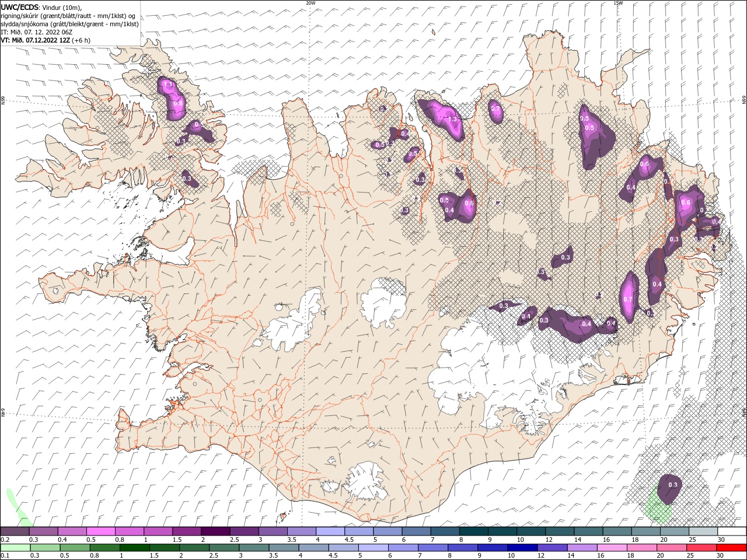Pick the dark teal snow-legend swatch labeled 8

tap(473, 531)
